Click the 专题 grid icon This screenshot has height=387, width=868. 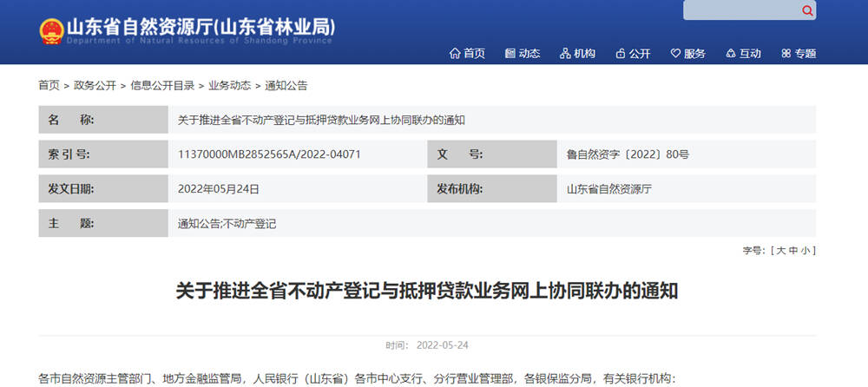pyautogui.click(x=786, y=54)
